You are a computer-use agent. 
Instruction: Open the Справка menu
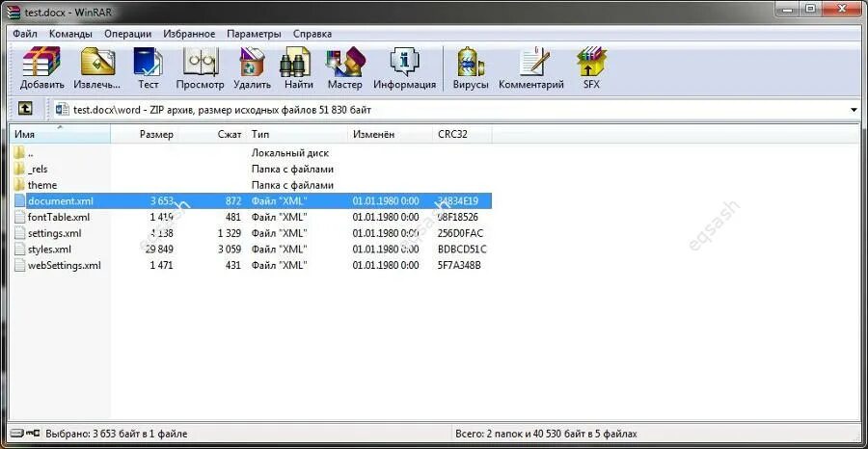[312, 34]
